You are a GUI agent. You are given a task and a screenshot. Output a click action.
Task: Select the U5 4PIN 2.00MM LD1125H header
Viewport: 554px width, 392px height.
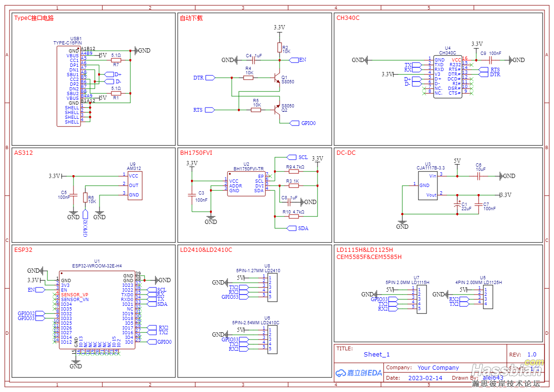pos(488,297)
